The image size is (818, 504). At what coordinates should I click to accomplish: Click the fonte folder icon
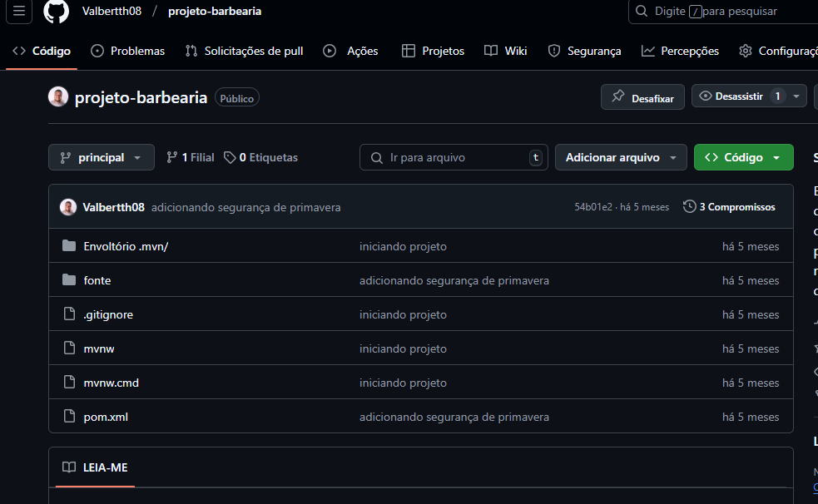(x=69, y=280)
